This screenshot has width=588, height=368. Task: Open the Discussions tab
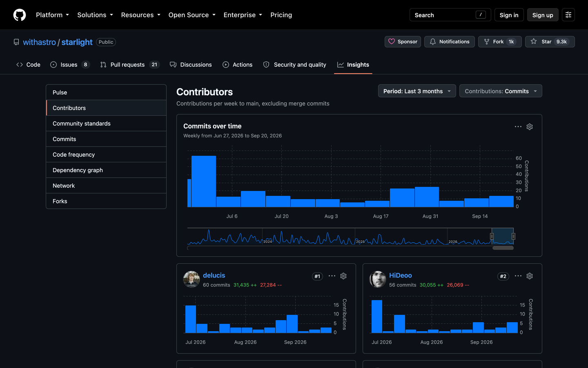(x=191, y=65)
